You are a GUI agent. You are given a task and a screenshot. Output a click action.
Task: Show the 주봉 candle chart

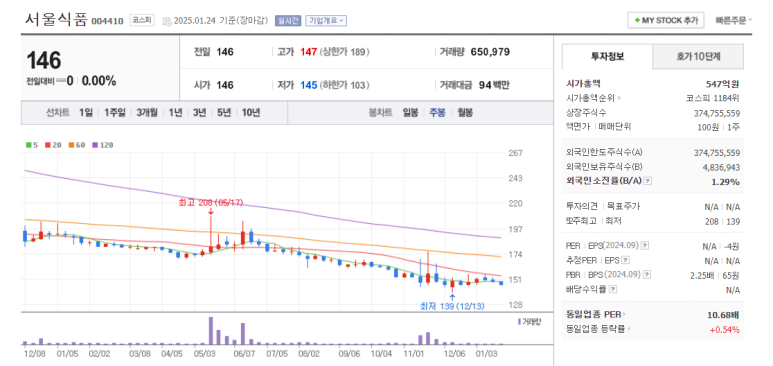point(437,112)
